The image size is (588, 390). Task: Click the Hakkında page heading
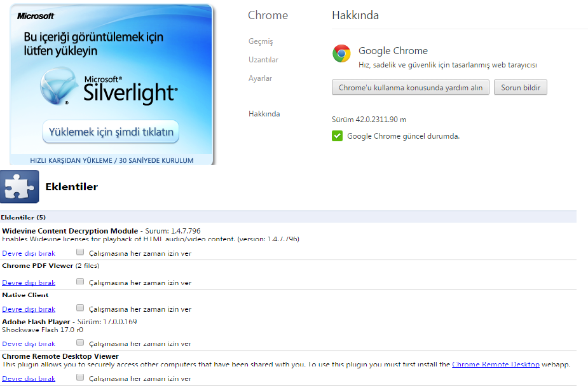click(355, 15)
